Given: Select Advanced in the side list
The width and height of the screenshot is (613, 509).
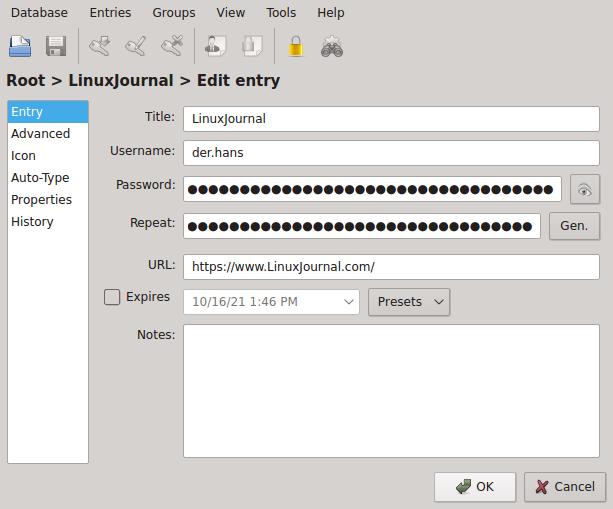Looking at the screenshot, I should tap(41, 133).
